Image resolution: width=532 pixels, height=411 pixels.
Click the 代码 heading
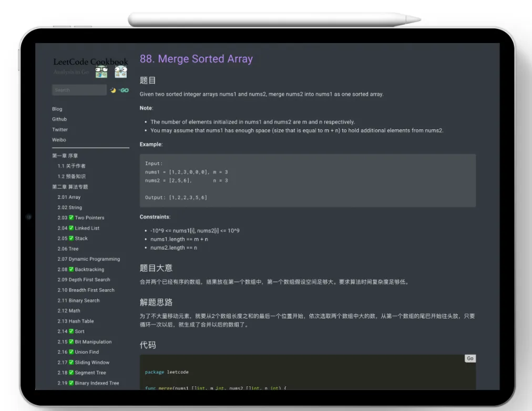coord(148,345)
